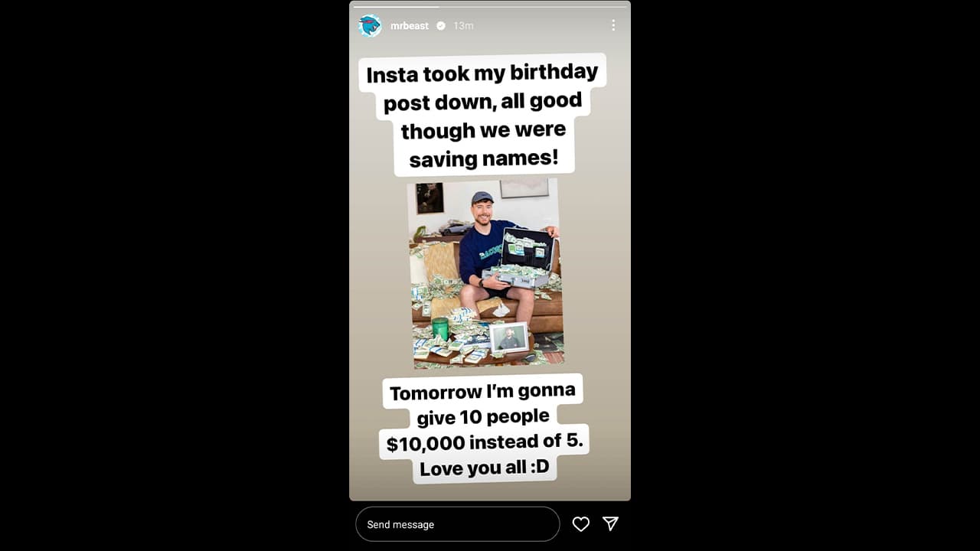Image resolution: width=980 pixels, height=551 pixels.
Task: Focus the Send message field
Action: [457, 524]
